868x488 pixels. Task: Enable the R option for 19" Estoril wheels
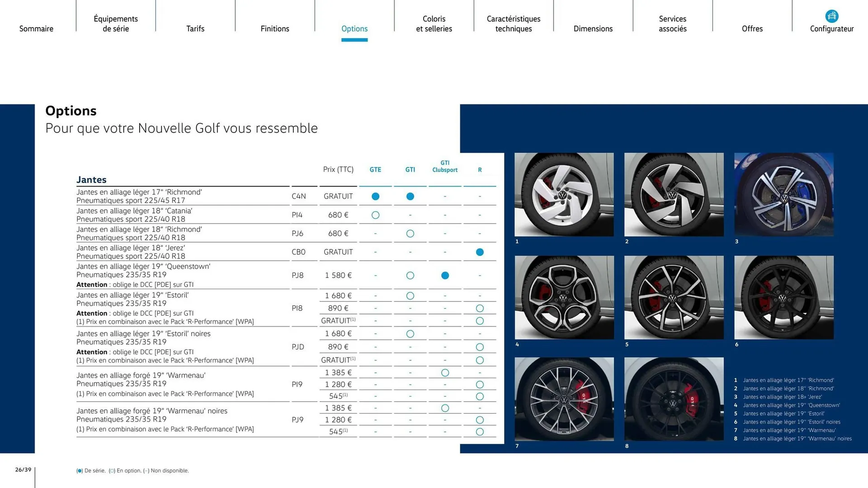pyautogui.click(x=480, y=308)
